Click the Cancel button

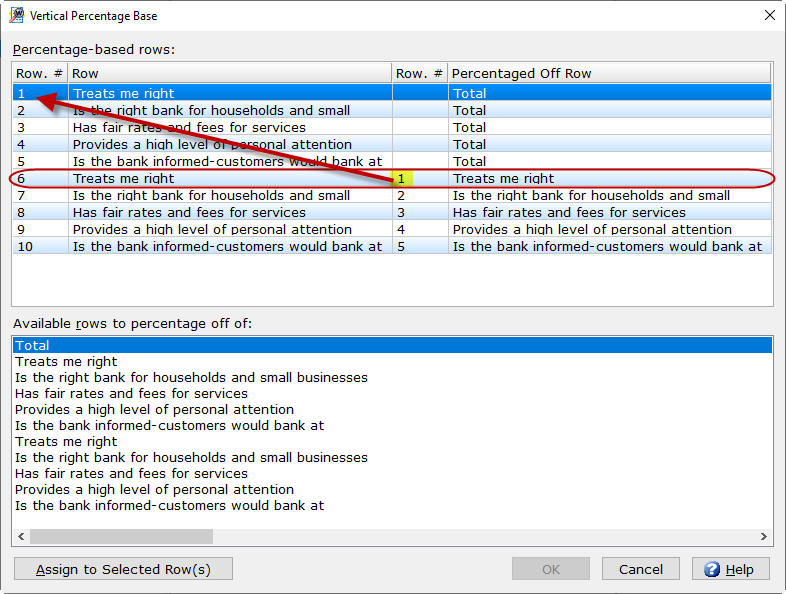click(x=641, y=569)
